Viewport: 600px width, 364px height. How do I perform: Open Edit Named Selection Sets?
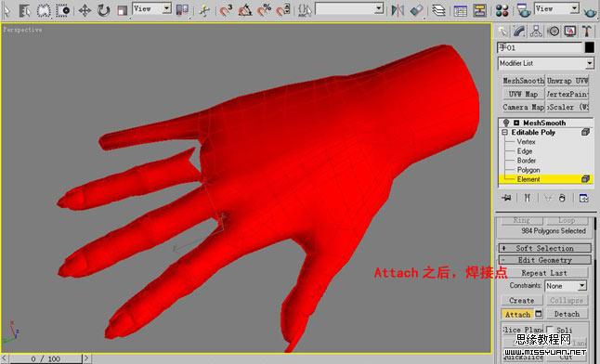pyautogui.click(x=305, y=10)
